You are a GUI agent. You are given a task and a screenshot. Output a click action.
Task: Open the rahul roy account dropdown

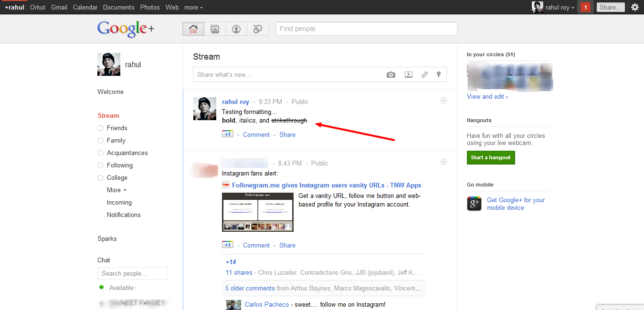click(560, 7)
